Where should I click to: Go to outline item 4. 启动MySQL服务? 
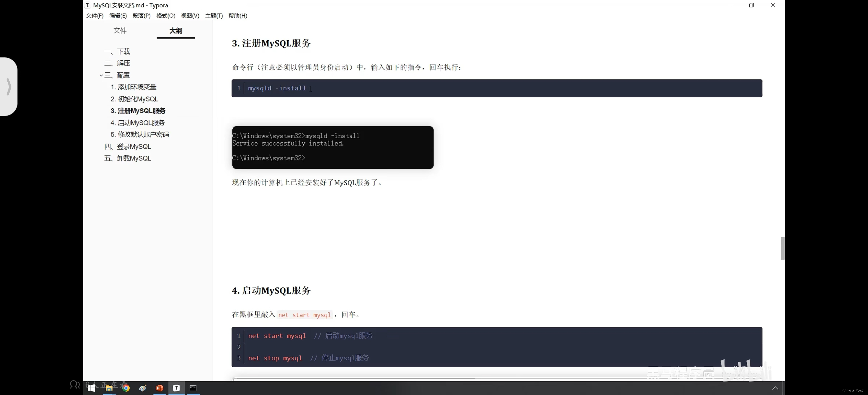[x=138, y=123]
